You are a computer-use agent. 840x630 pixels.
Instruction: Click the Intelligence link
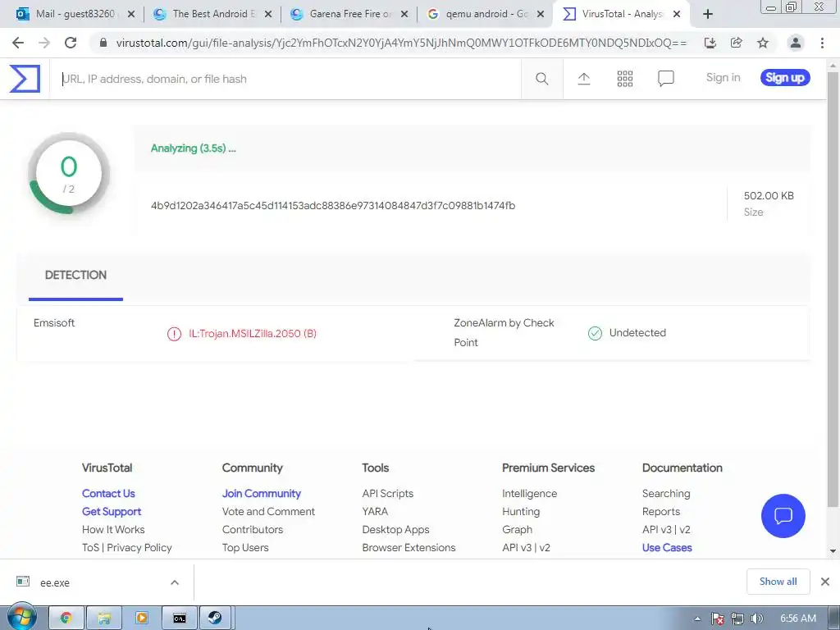click(x=529, y=493)
